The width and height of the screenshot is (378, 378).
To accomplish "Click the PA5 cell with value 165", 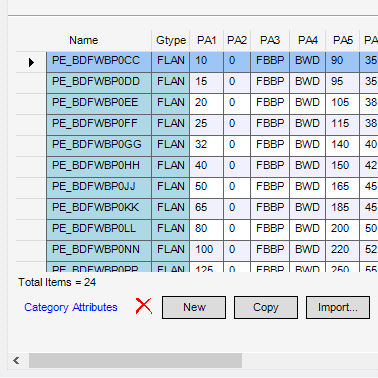I will point(343,188).
